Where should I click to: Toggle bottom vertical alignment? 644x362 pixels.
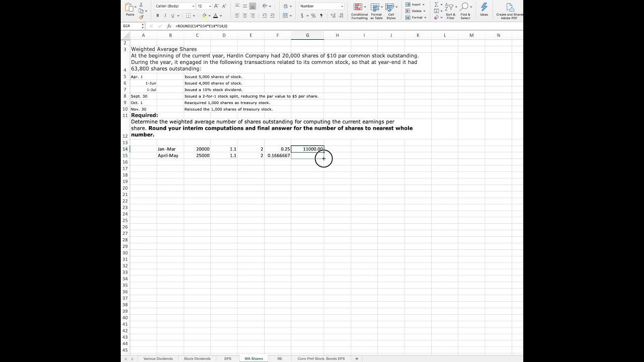(253, 6)
